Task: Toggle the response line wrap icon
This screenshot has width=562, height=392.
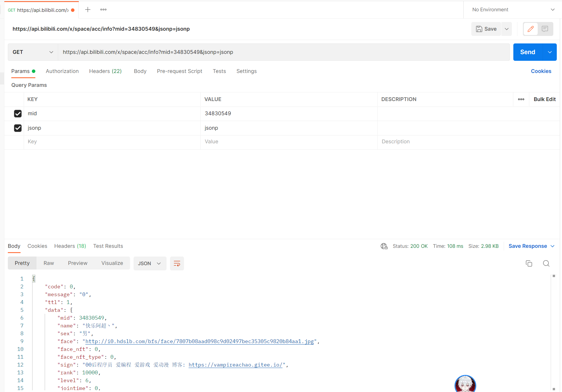Action: tap(177, 263)
